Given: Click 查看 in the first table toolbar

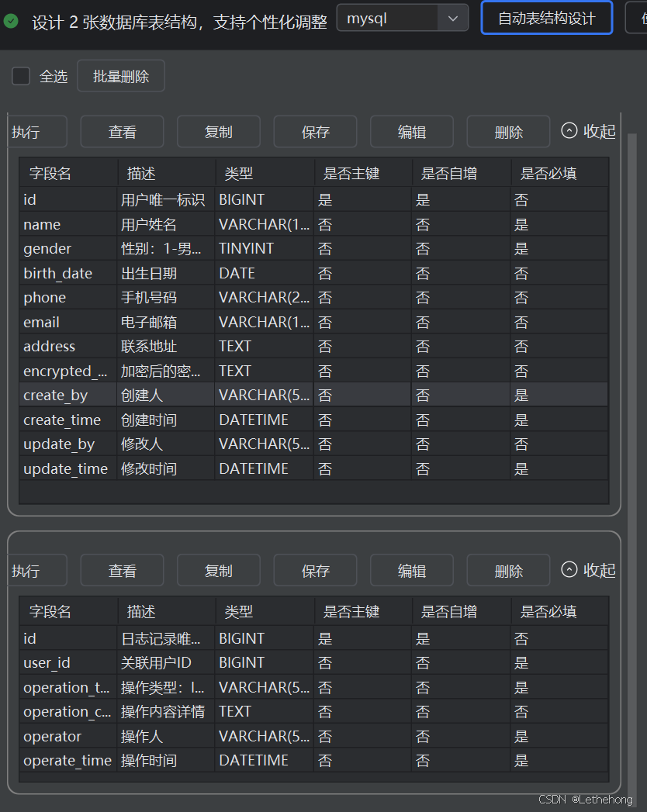Looking at the screenshot, I should tap(123, 132).
